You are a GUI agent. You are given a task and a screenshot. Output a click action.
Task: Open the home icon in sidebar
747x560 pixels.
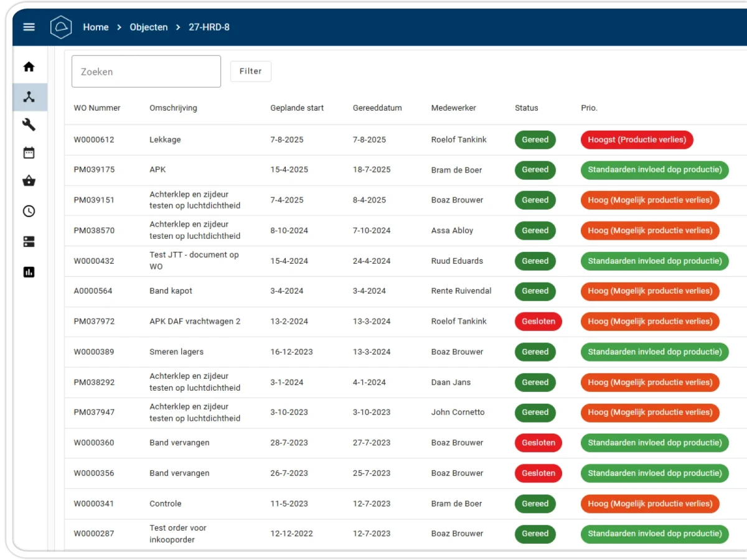point(29,67)
